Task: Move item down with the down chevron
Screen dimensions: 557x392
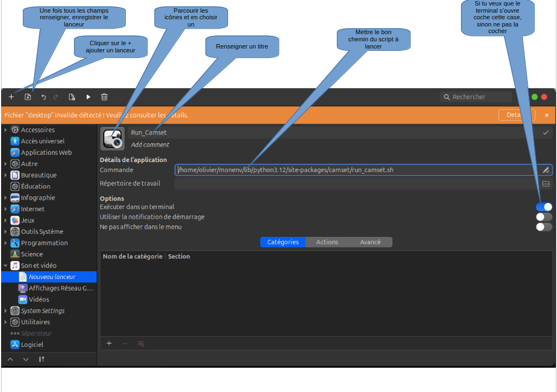Action: [25, 359]
